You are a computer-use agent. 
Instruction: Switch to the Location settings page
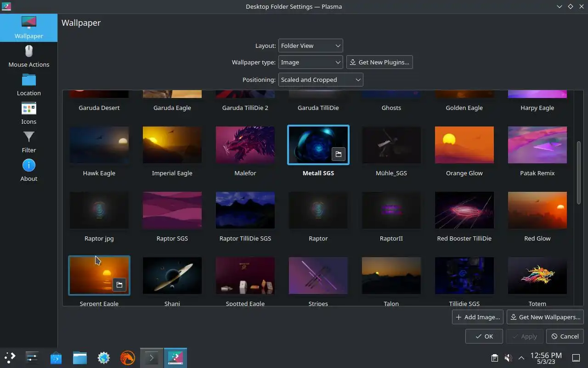click(28, 85)
